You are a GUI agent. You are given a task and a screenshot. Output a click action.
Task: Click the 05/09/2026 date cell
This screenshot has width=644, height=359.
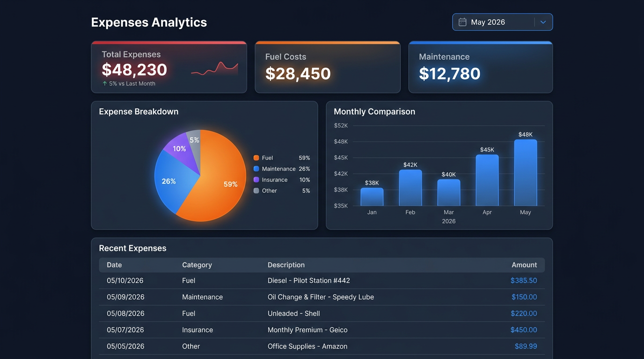(x=125, y=297)
